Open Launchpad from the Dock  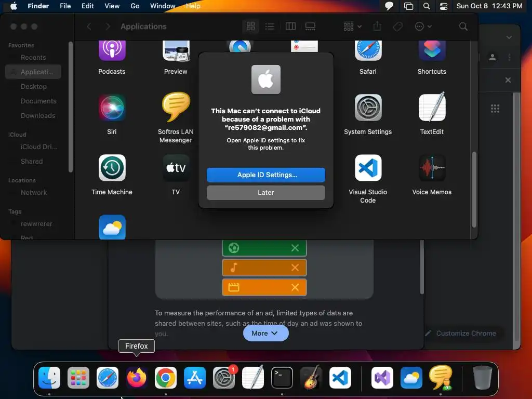[x=78, y=377]
